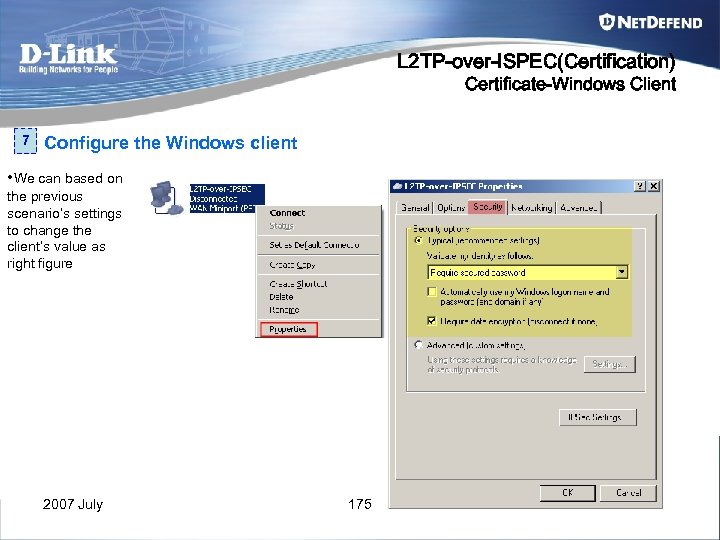Switch to the Security tab
720x540 pixels.
click(488, 207)
